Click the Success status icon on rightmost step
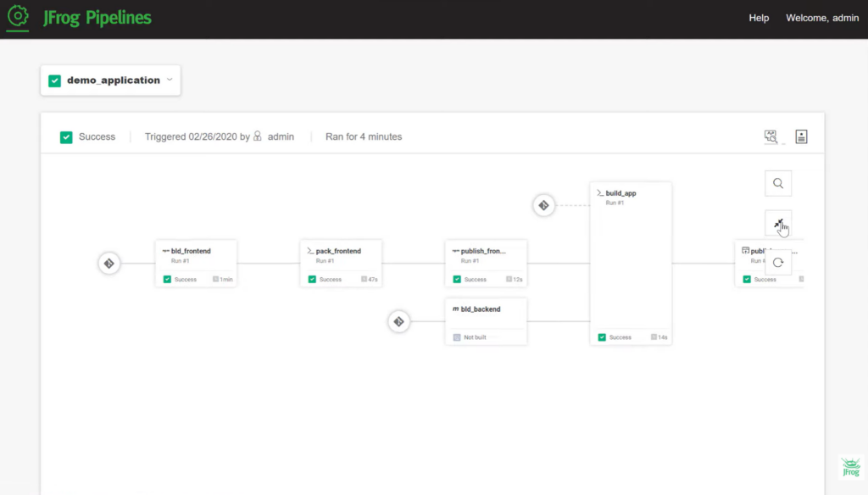 747,280
